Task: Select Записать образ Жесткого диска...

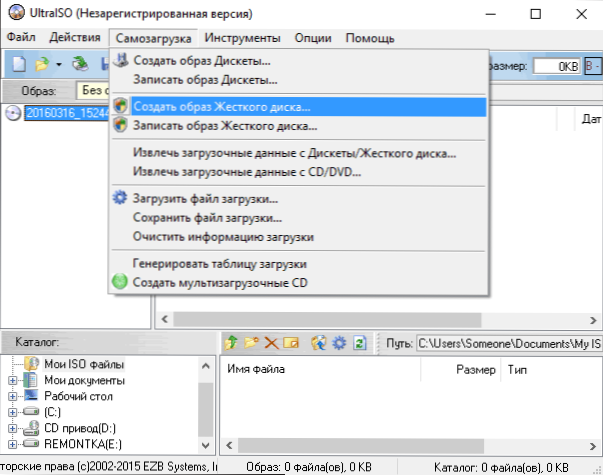Action: (299, 126)
